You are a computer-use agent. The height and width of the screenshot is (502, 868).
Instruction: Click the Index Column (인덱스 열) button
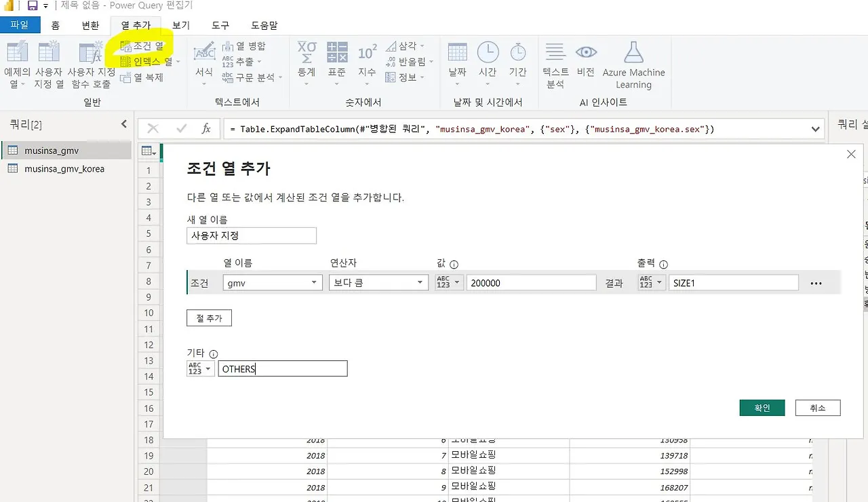tap(149, 62)
